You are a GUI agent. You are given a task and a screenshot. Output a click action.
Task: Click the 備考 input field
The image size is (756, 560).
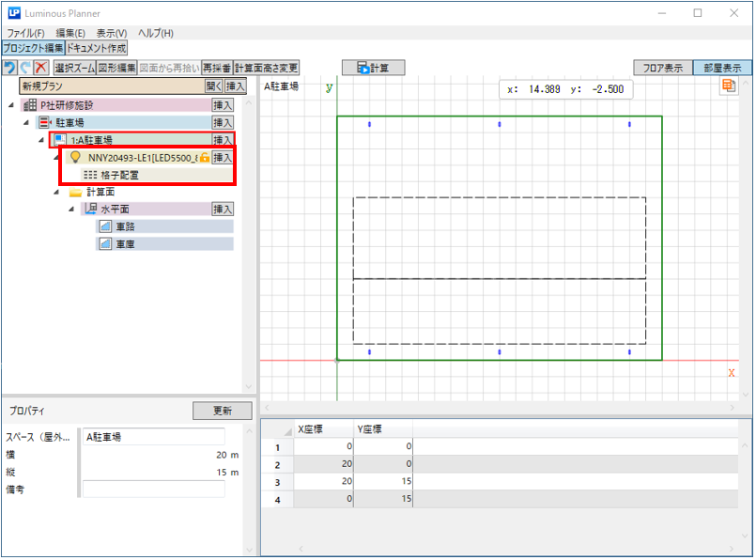point(154,489)
